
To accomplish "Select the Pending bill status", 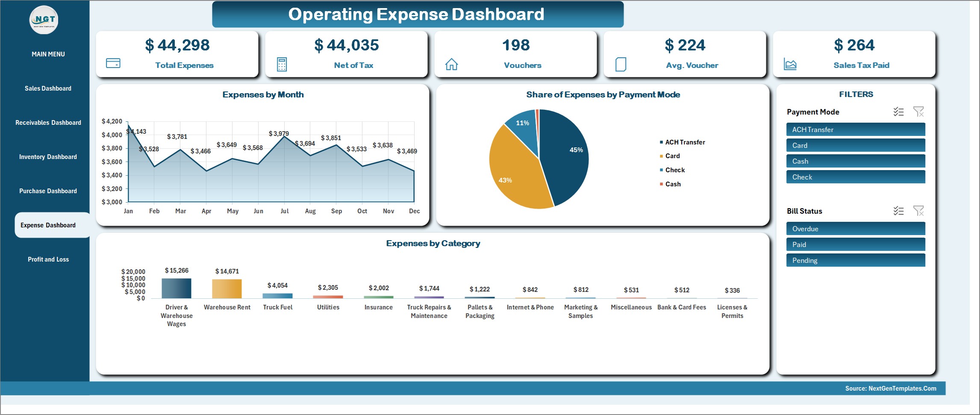I will (x=856, y=260).
